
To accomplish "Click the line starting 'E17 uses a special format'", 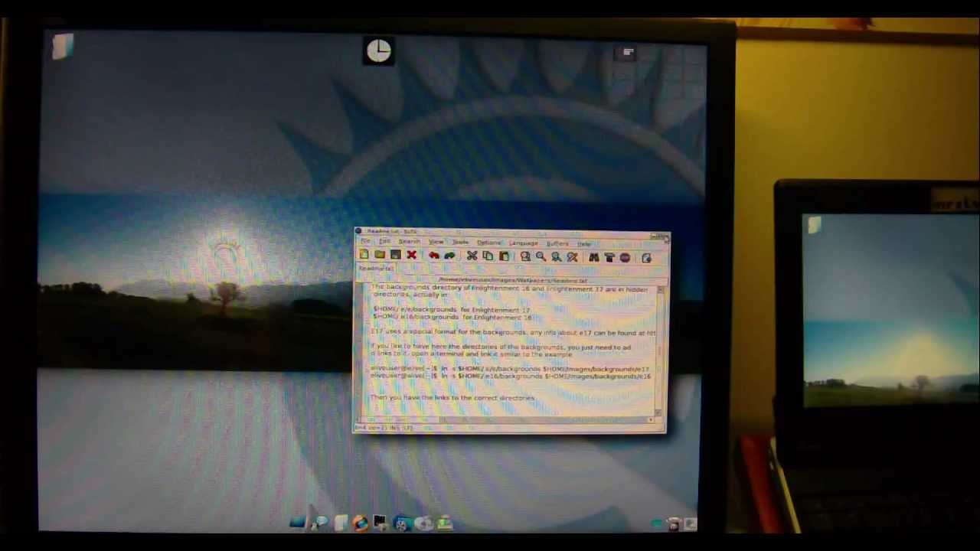I will pyautogui.click(x=513, y=332).
